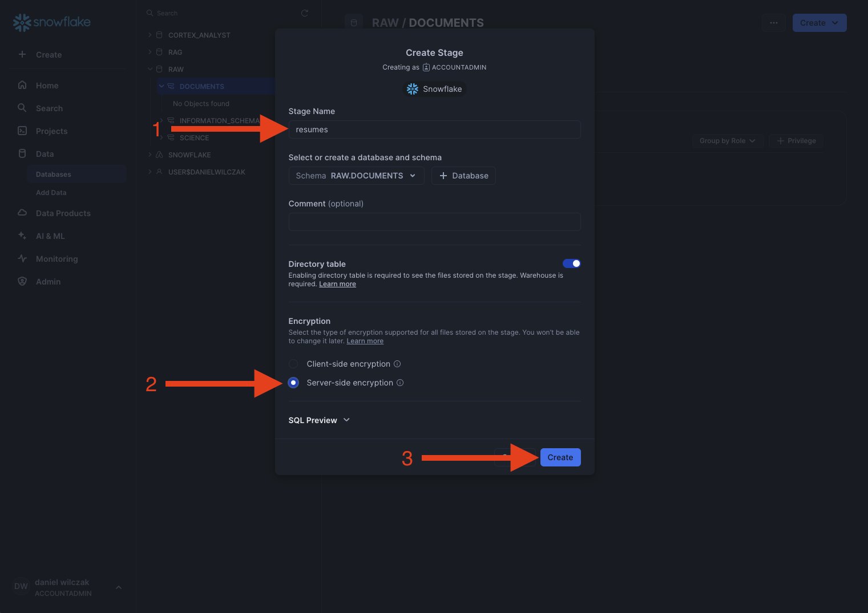
Task: Click the Stage Name input field
Action: point(434,129)
